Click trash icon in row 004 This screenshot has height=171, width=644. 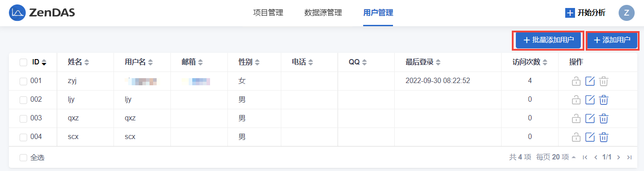[x=603, y=137]
